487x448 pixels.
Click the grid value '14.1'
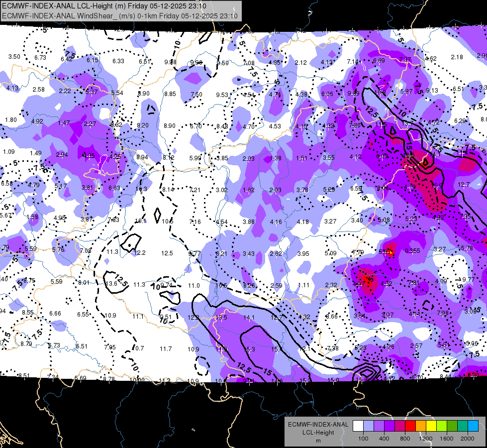pyautogui.click(x=249, y=318)
